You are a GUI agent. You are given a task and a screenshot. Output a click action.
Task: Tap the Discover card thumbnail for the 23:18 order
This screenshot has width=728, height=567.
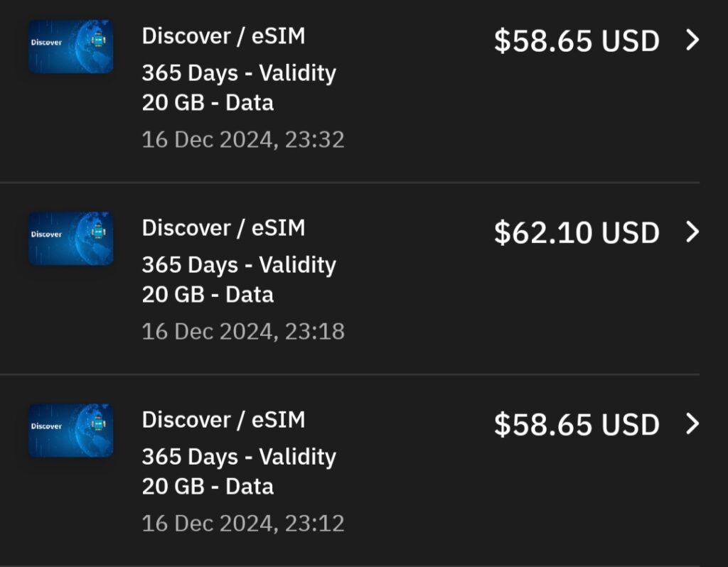pyautogui.click(x=70, y=238)
